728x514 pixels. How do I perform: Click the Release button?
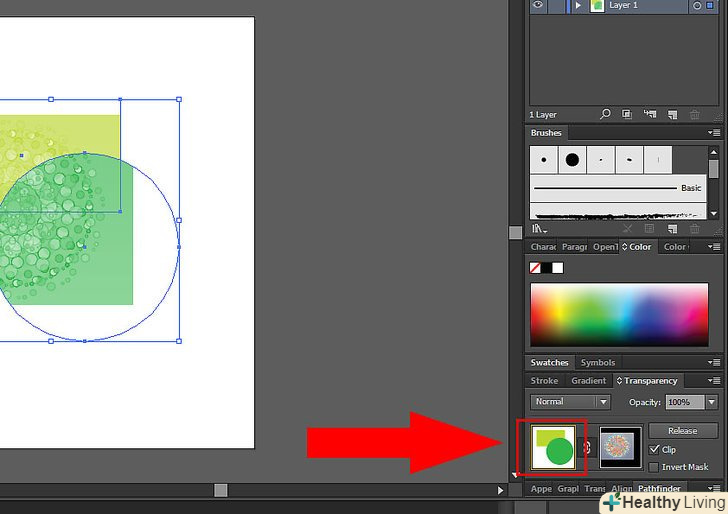pyautogui.click(x=682, y=431)
